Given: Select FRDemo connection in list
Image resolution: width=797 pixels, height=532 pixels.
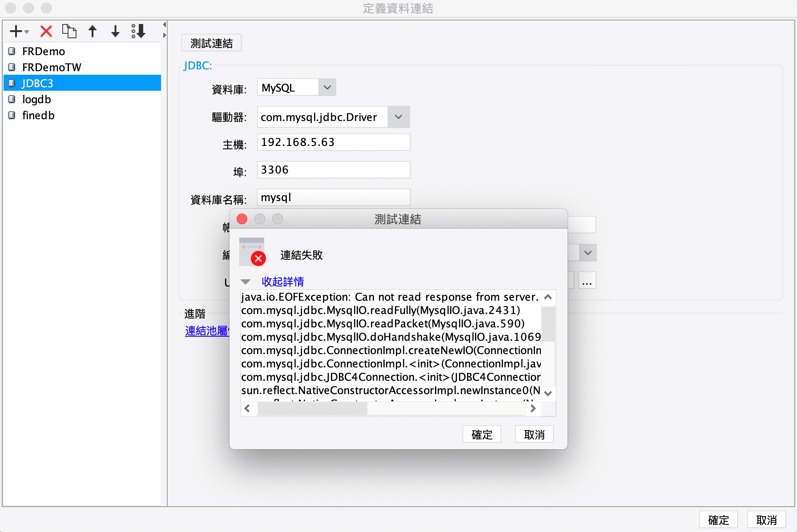Looking at the screenshot, I should coord(82,51).
